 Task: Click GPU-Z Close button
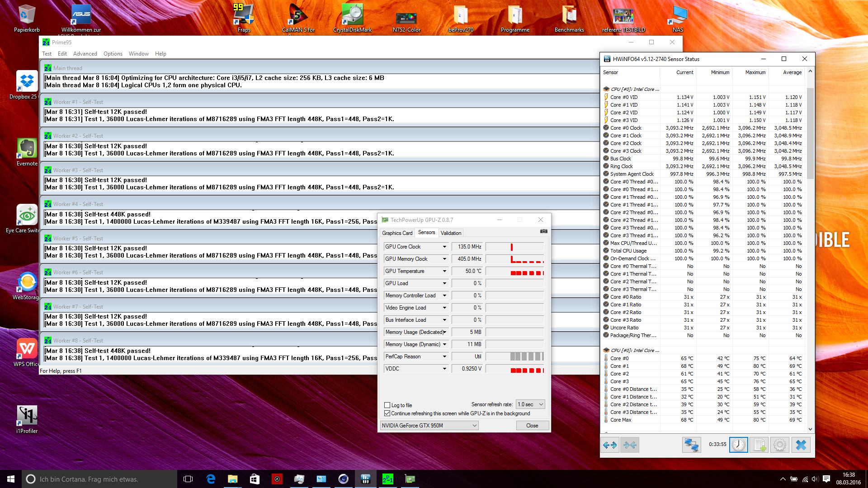click(532, 426)
